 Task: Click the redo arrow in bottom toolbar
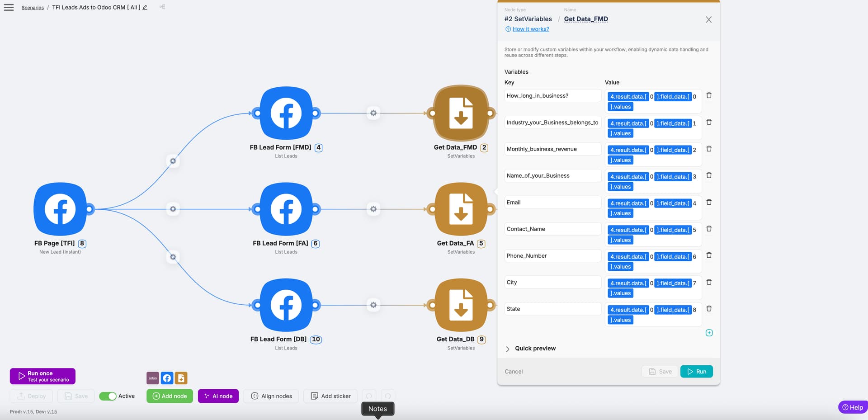[388, 396]
